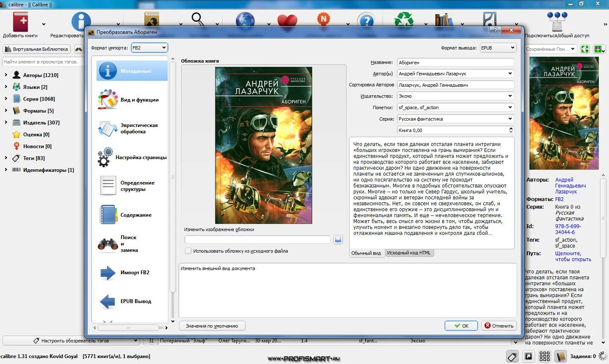The height and width of the screenshot is (364, 609).
Task: Expand Теги [83] tree node
Action: pos(6,158)
